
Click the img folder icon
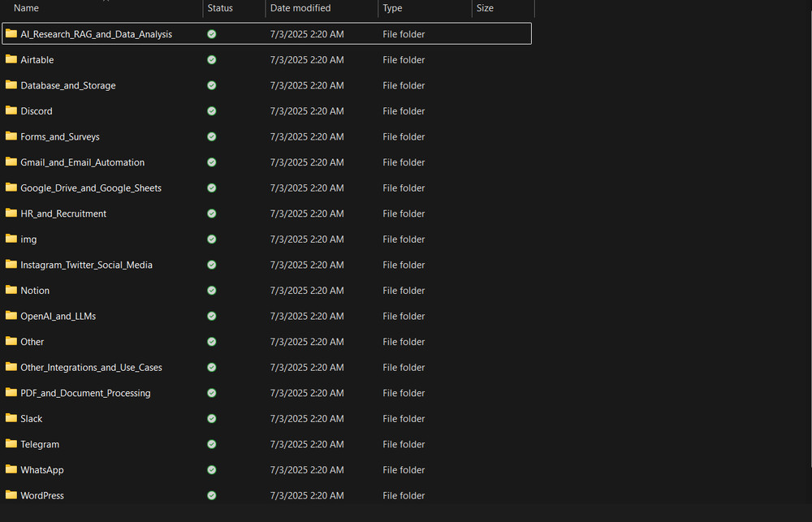coord(11,239)
